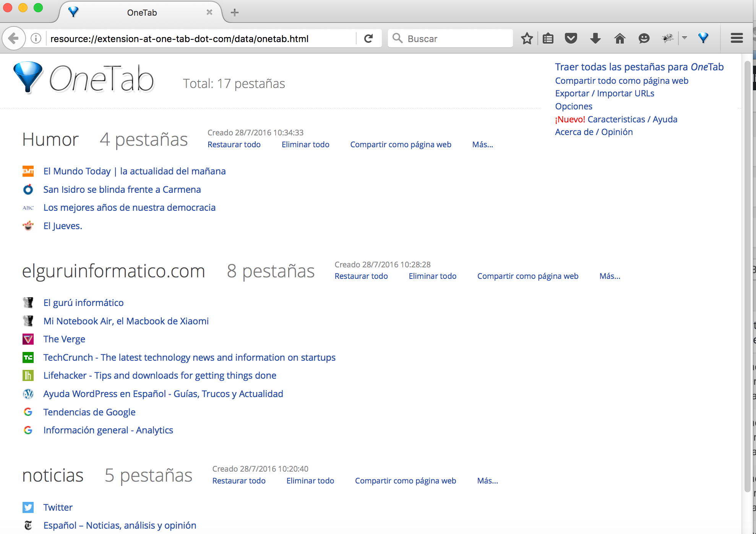Click the El Mundo Today favicon

[28, 171]
